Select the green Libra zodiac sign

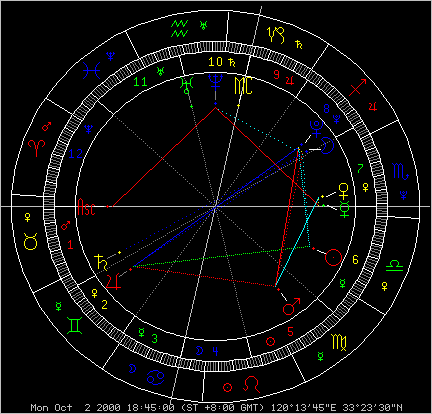395,266
